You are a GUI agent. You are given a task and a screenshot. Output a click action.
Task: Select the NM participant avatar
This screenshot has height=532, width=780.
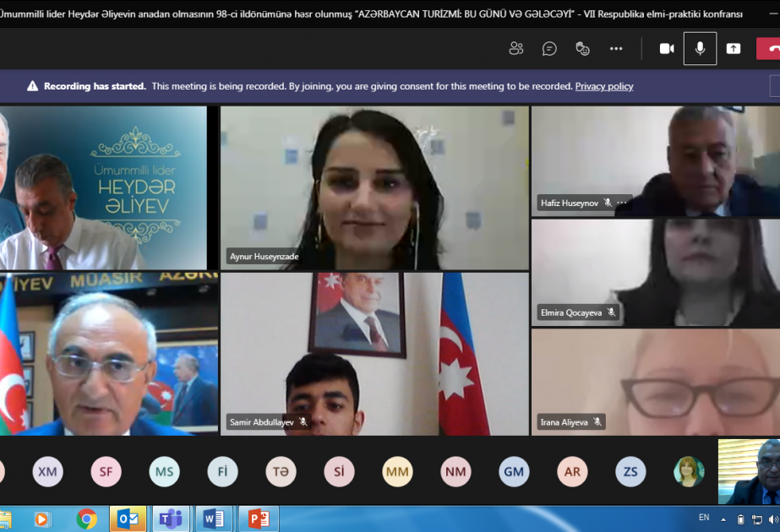pyautogui.click(x=455, y=471)
